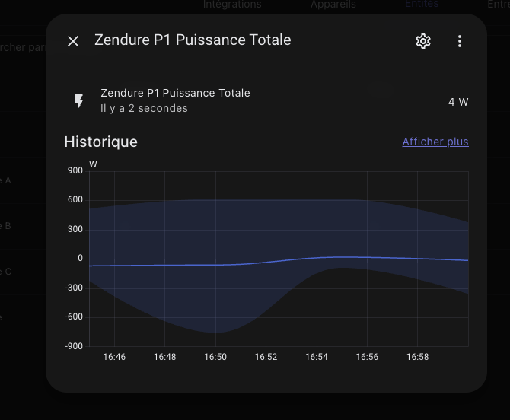Switch to the Intégrations tab
The height and width of the screenshot is (420, 510).
click(232, 5)
